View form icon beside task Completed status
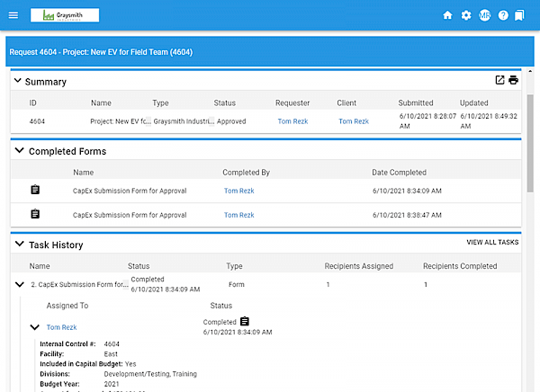The width and height of the screenshot is (540, 392). tap(244, 321)
